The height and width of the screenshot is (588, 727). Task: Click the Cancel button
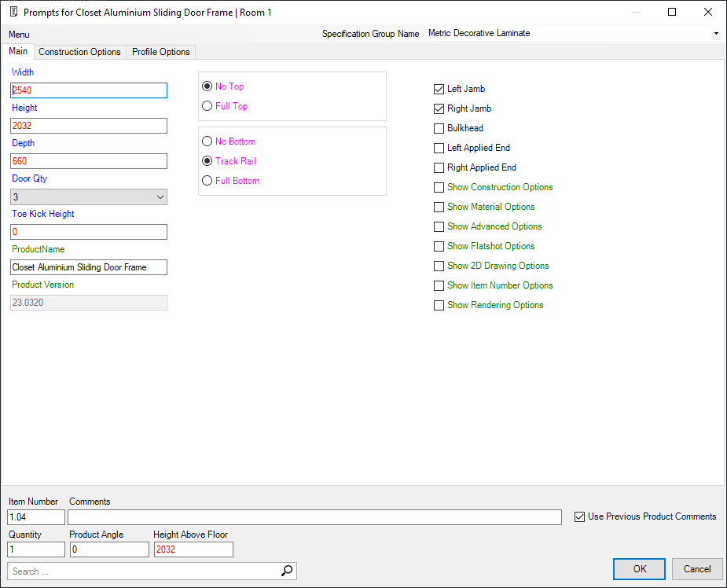(696, 569)
